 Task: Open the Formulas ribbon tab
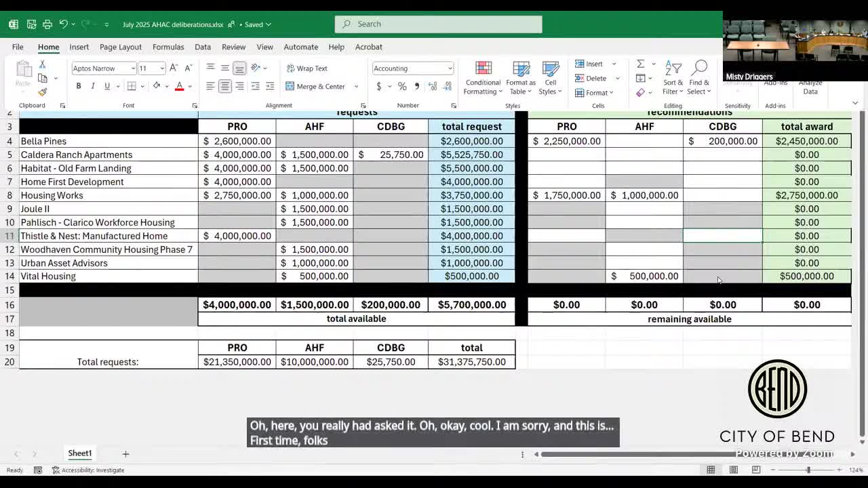click(168, 47)
